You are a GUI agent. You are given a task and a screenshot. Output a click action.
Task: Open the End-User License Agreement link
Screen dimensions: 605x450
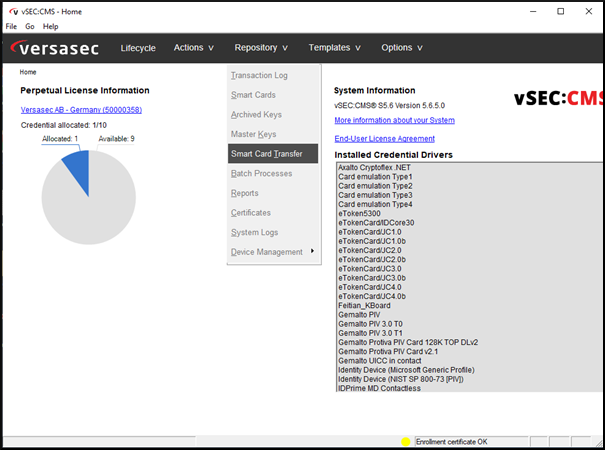pyautogui.click(x=384, y=139)
